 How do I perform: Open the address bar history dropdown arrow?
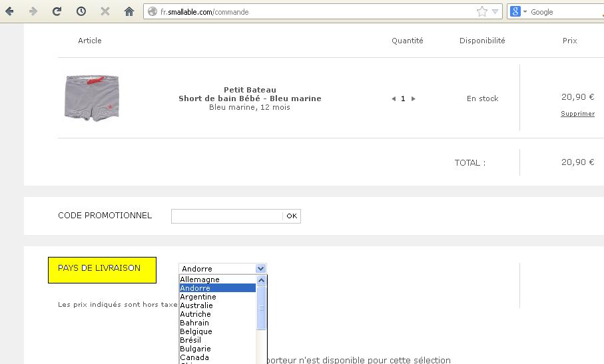(495, 11)
